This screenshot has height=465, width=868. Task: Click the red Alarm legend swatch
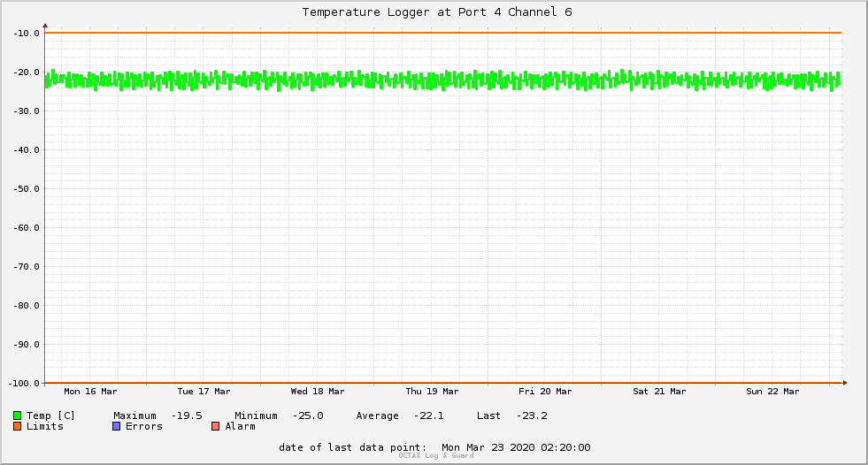click(215, 426)
